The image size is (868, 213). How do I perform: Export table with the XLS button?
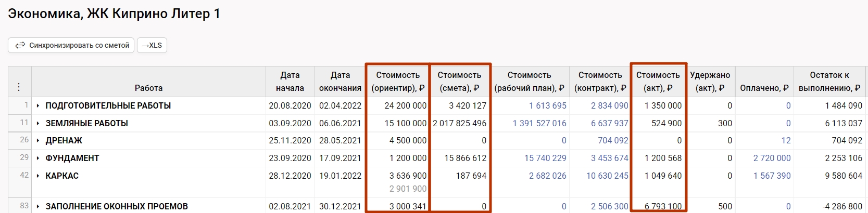(x=152, y=46)
